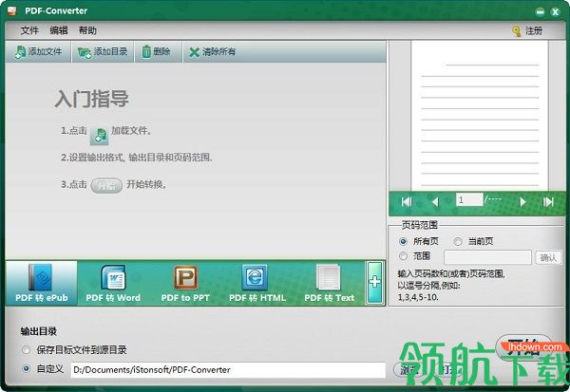Open the 编辑 menu
The height and width of the screenshot is (392, 570).
[59, 30]
